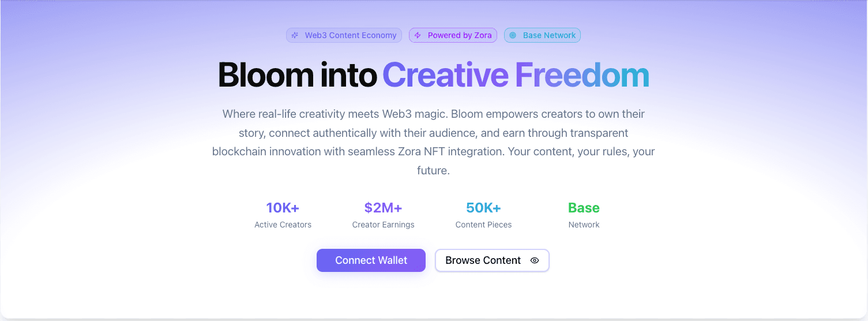868x321 pixels.
Task: Click the Active Creators label
Action: point(283,225)
